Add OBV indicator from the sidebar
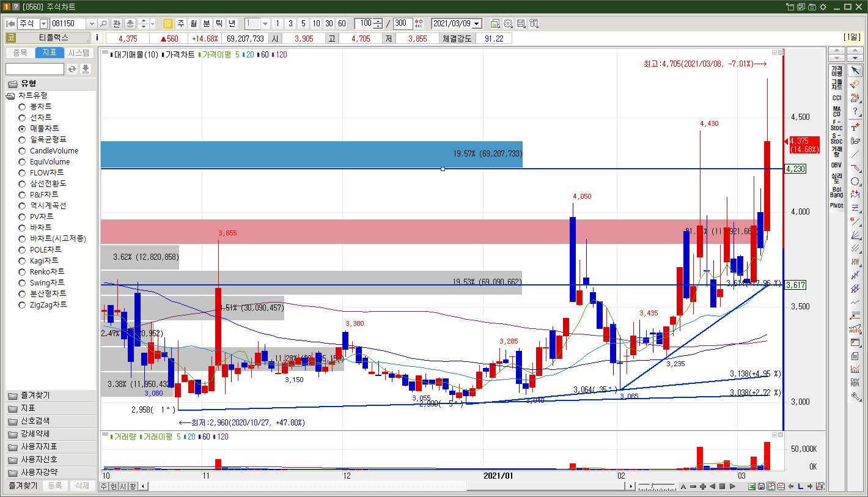The image size is (868, 497). 837,165
